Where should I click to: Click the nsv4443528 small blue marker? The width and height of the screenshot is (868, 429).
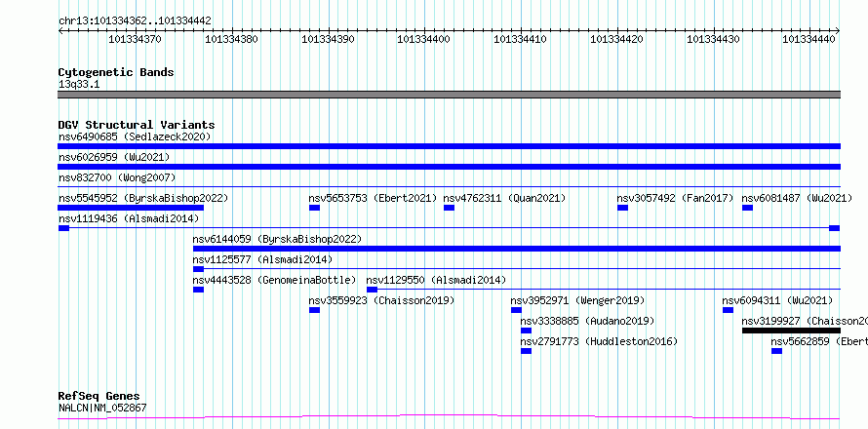pos(198,290)
